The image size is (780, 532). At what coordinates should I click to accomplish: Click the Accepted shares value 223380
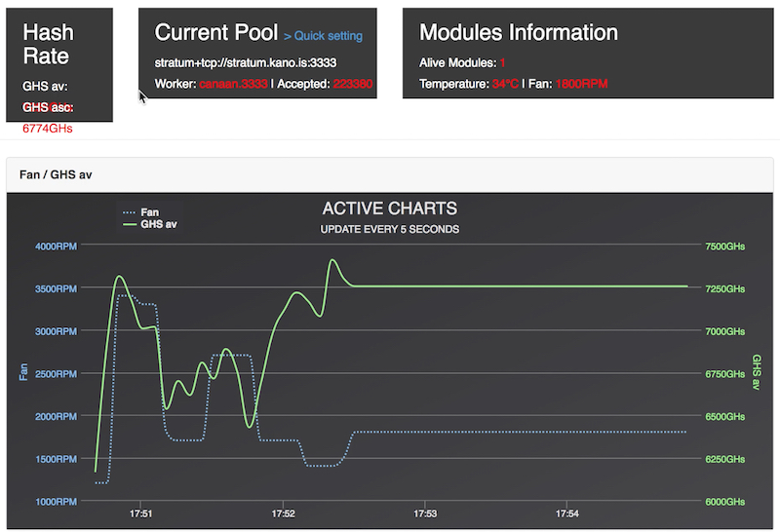click(x=353, y=85)
